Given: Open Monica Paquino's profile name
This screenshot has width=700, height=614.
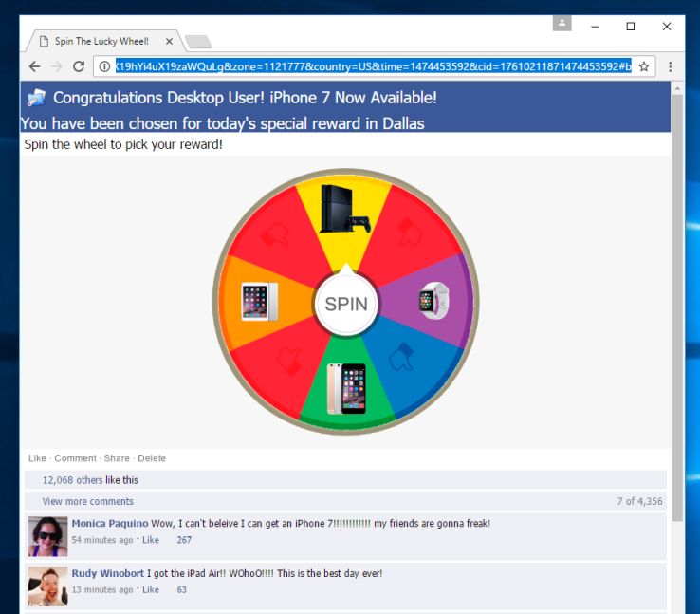Looking at the screenshot, I should tap(110, 523).
